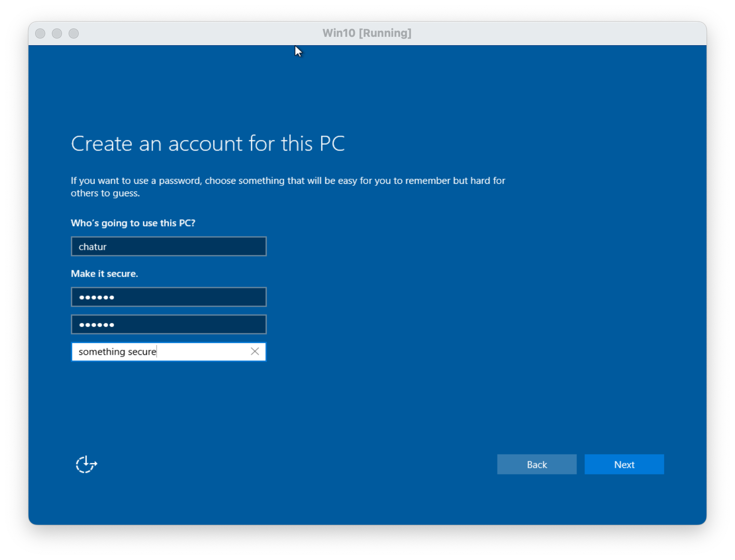Click the word 'PC' in the heading
This screenshot has width=735, height=560.
(x=332, y=144)
